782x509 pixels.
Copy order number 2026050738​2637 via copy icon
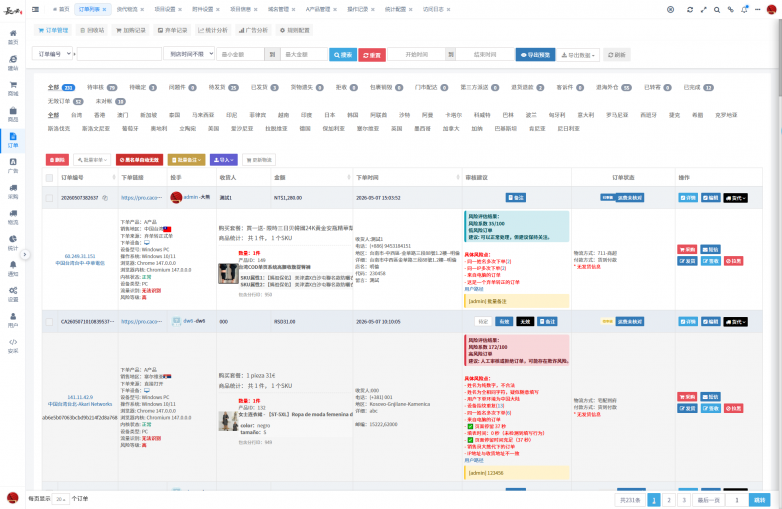[x=105, y=198]
